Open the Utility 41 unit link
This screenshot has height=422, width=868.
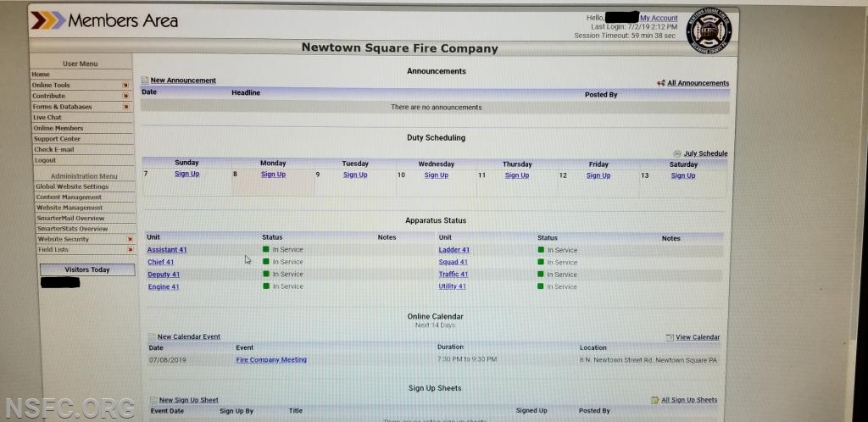click(x=453, y=286)
